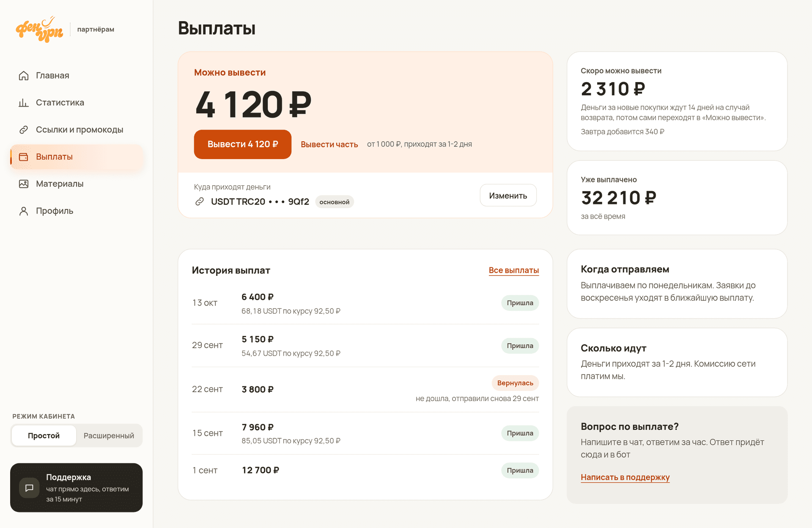Click the Сколько идут card title
This screenshot has height=528, width=812.
pyautogui.click(x=613, y=348)
